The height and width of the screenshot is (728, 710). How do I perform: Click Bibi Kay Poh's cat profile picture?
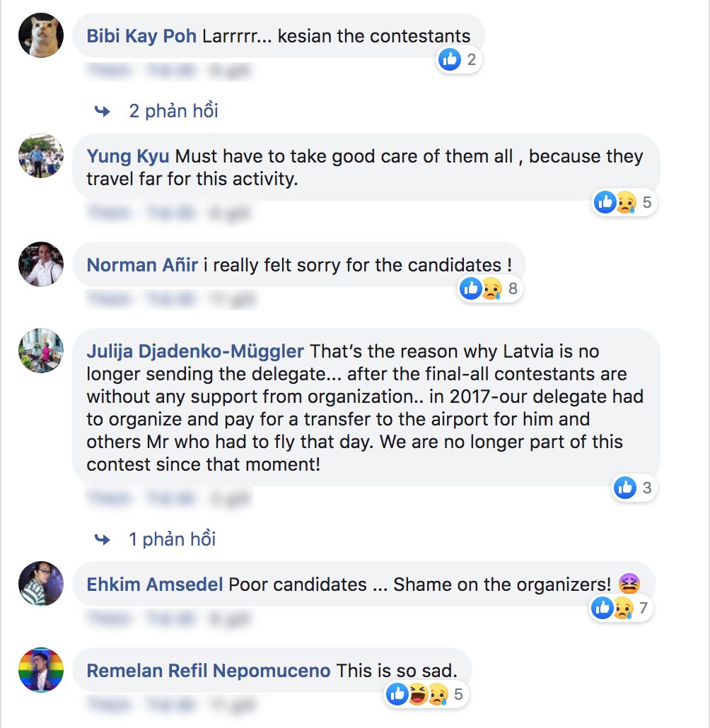(41, 35)
